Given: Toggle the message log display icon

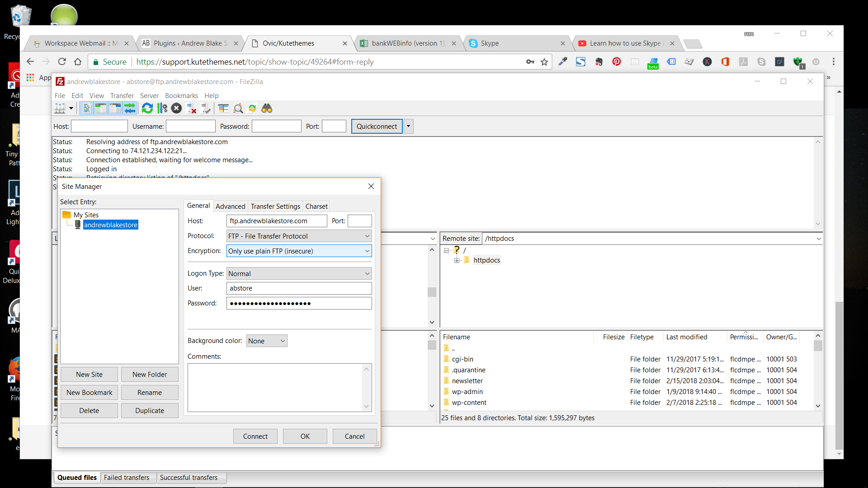Looking at the screenshot, I should (x=86, y=108).
